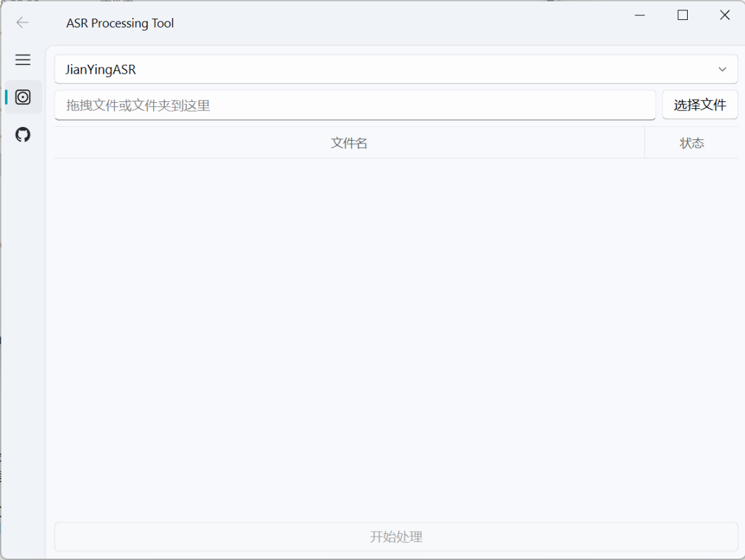The width and height of the screenshot is (745, 560).
Task: Click the back arrow in title bar
Action: pos(21,22)
